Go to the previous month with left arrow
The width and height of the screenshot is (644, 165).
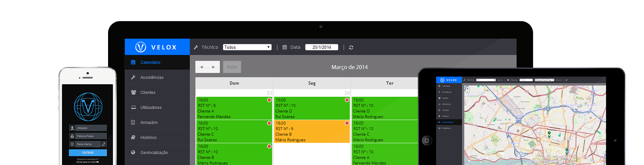201,67
